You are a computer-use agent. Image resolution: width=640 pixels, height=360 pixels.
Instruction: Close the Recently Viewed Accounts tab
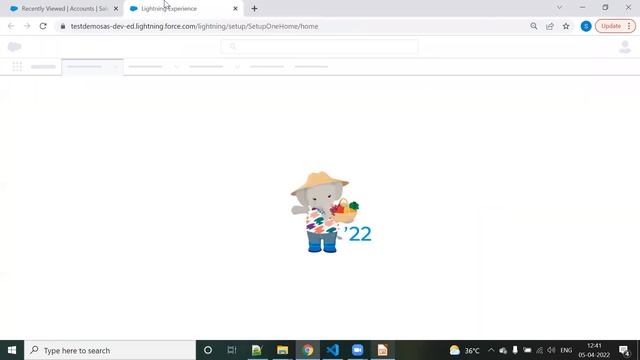116,9
